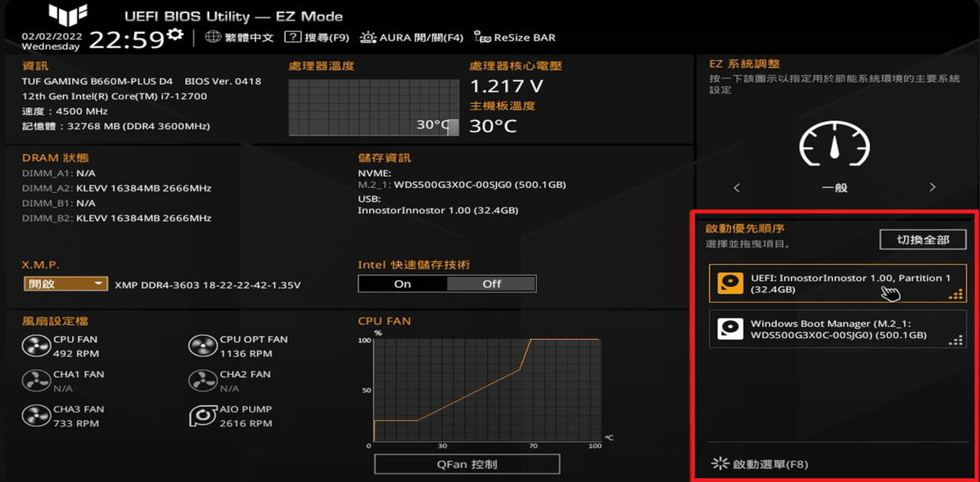
Task: Click the 02/02/2022 Wednesday date
Action: point(51,41)
